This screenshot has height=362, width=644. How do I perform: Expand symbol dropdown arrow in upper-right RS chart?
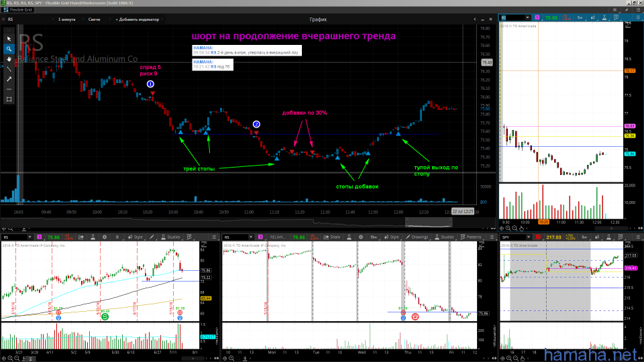(x=527, y=17)
